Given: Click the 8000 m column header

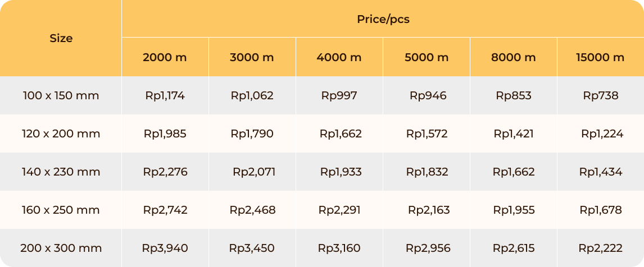Looking at the screenshot, I should [x=514, y=57].
